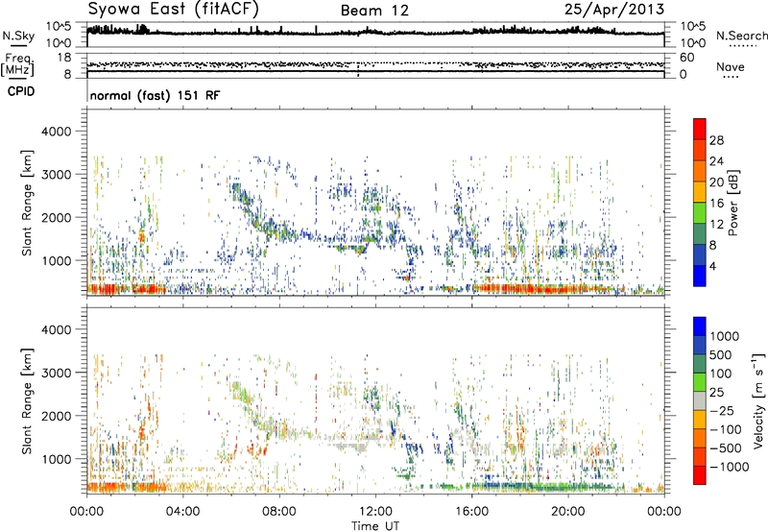Click the -25 label on the velocity colorbar

click(x=721, y=411)
